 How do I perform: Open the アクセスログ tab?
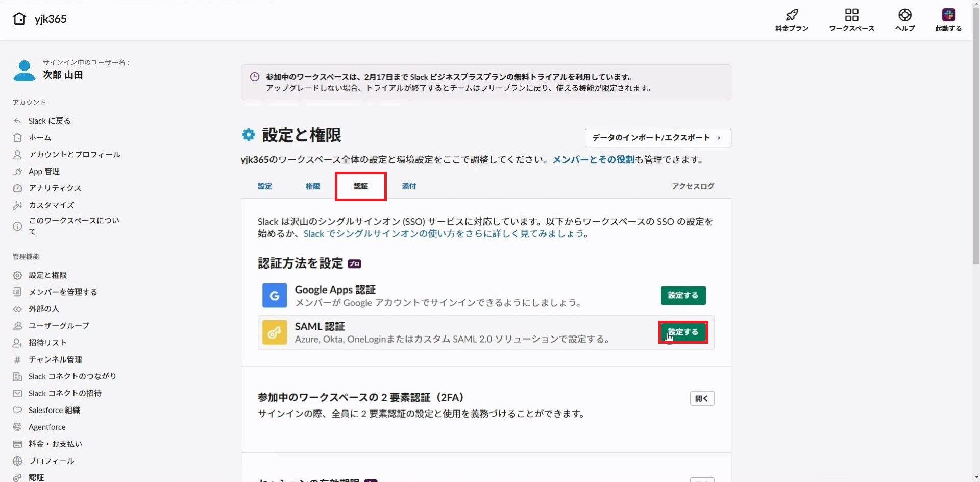point(693,186)
